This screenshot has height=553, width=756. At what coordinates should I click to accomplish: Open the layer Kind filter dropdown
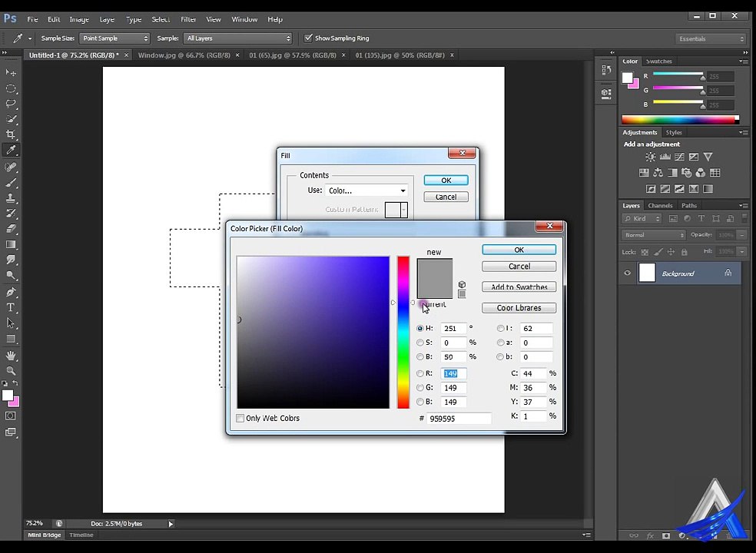point(642,218)
